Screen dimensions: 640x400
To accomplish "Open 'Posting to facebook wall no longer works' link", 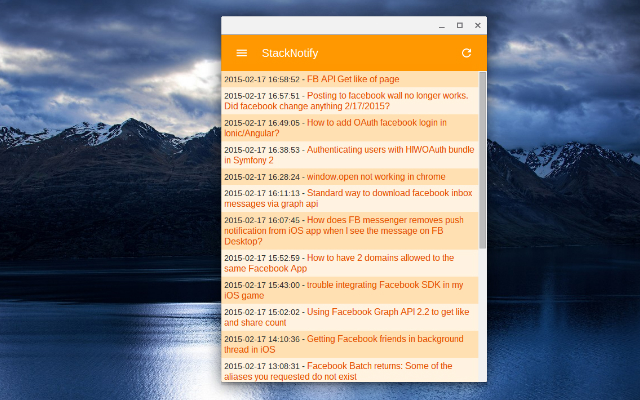I will (347, 101).
